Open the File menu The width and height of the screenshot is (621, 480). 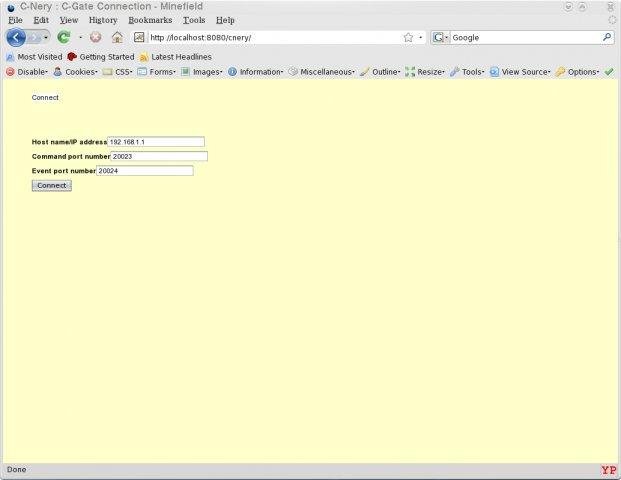[x=15, y=20]
